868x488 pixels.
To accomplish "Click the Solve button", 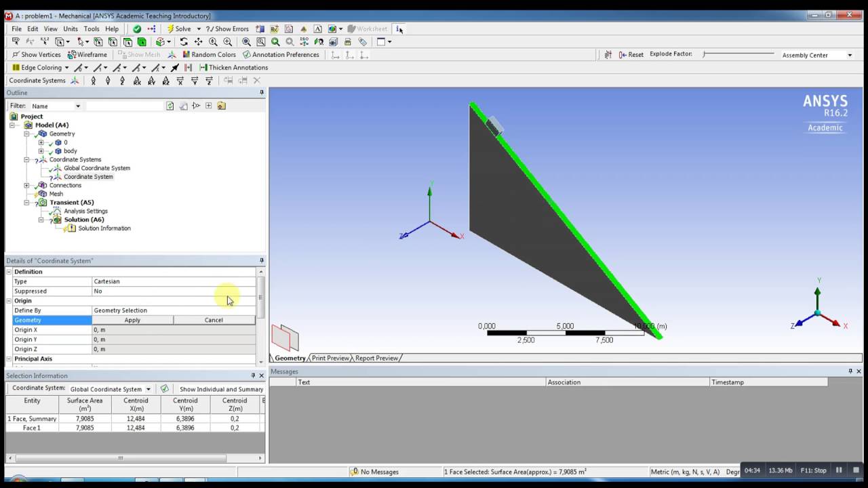I will pos(180,29).
